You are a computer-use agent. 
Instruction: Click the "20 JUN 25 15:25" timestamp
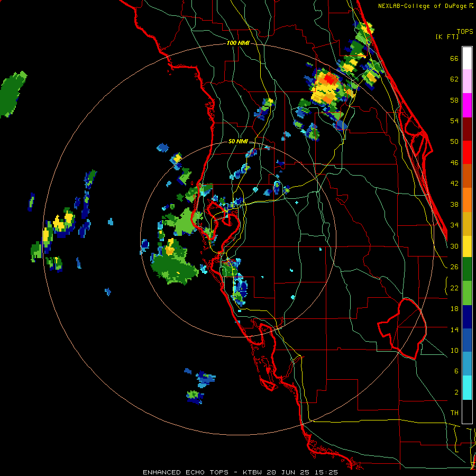coord(303,472)
